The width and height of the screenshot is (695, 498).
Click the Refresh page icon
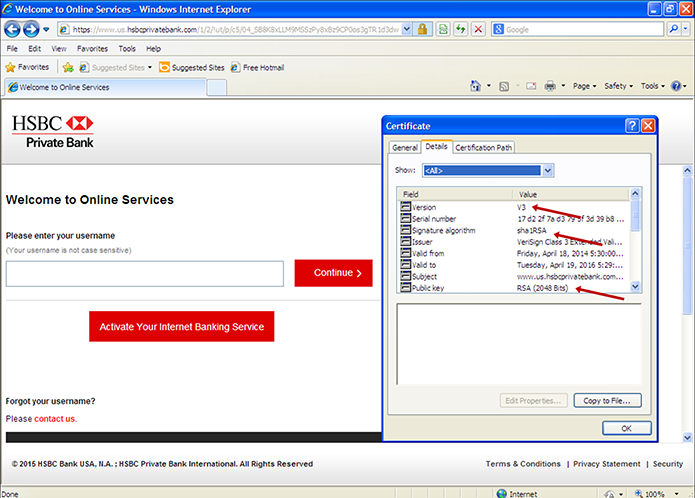(x=460, y=29)
